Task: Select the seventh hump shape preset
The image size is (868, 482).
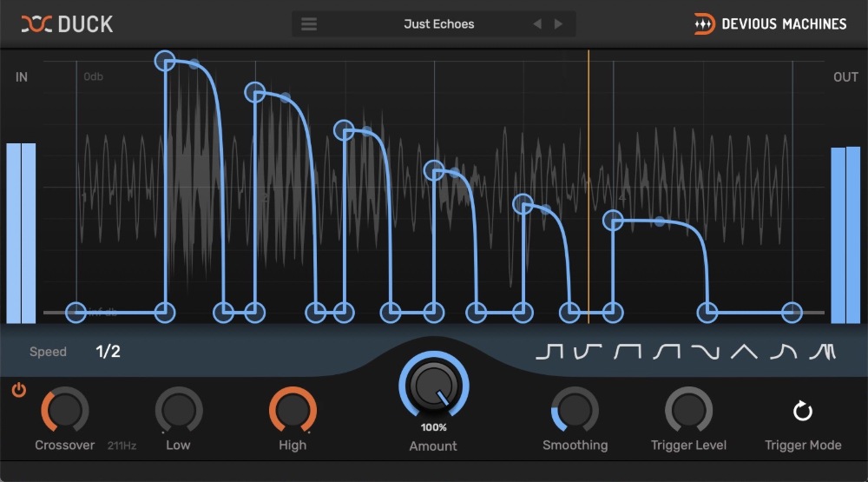Action: [783, 351]
